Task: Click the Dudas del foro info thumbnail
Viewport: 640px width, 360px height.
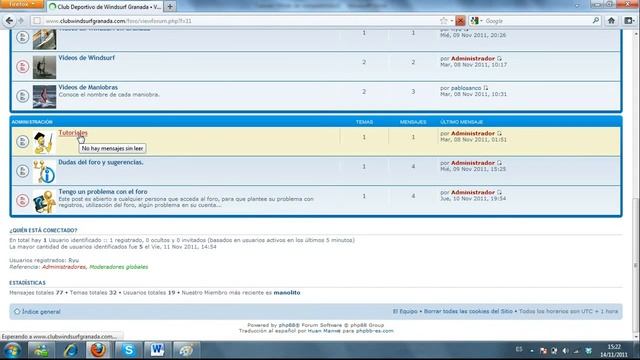Action: tap(44, 171)
